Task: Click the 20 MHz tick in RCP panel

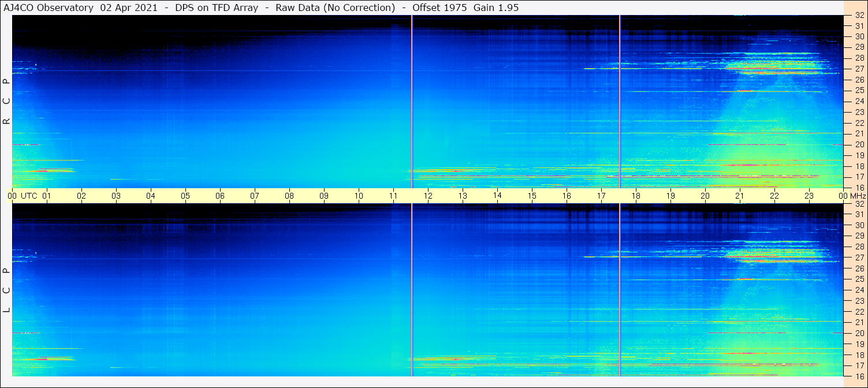Action: (859, 144)
